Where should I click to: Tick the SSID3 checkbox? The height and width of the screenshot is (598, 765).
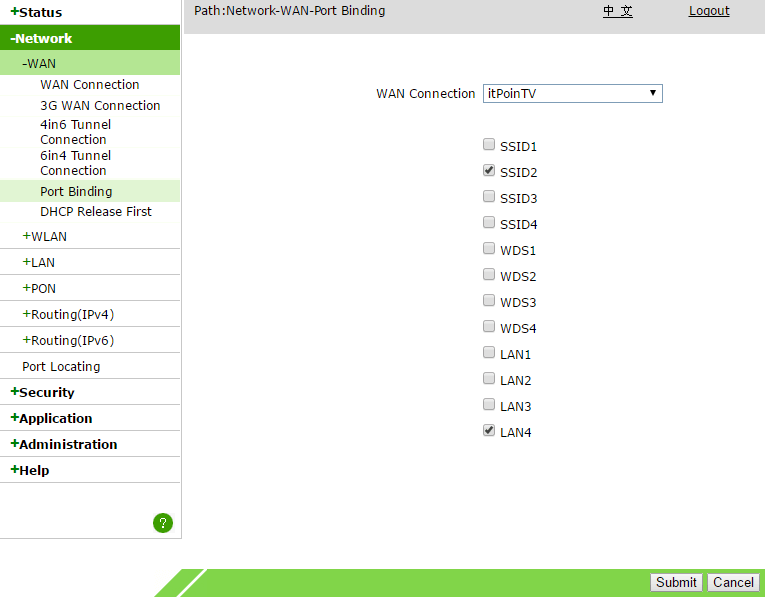coord(489,196)
